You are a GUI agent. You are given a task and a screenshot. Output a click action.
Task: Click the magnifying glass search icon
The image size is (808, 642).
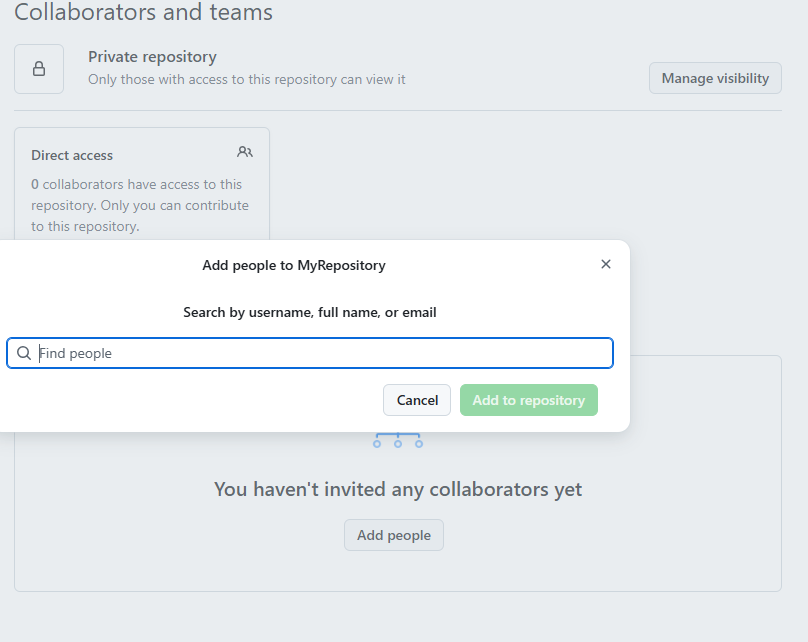[x=24, y=353]
